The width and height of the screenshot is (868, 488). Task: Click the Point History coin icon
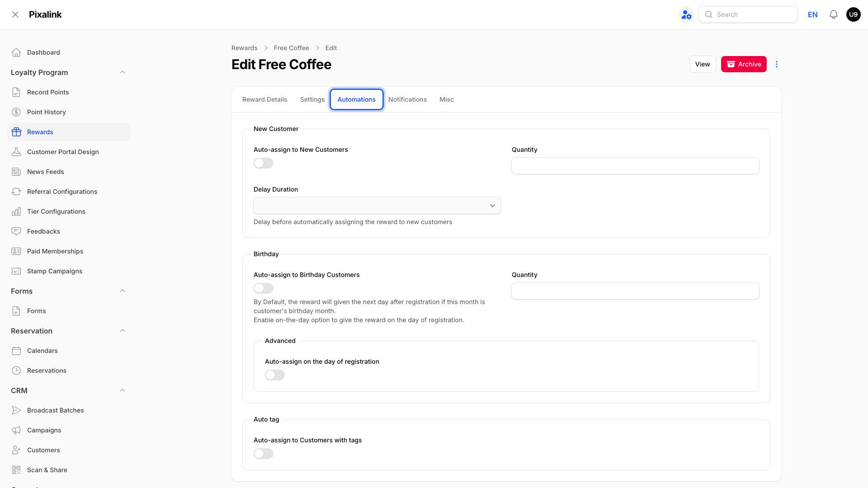tap(16, 112)
